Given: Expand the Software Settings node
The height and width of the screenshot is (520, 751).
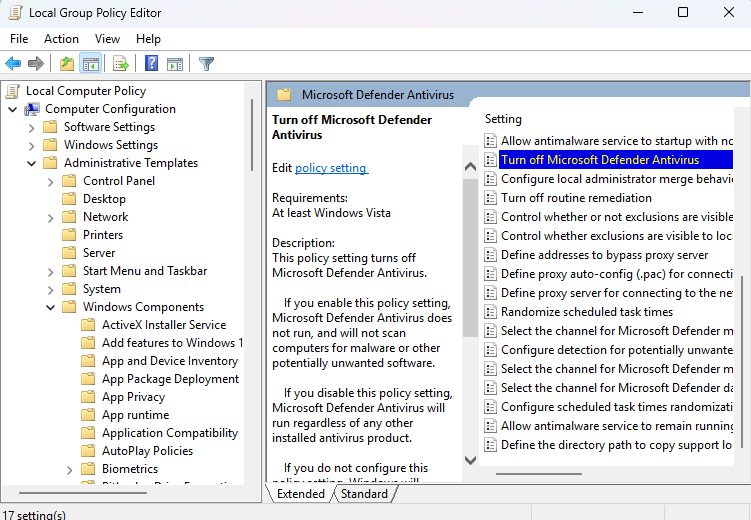Looking at the screenshot, I should tap(31, 128).
